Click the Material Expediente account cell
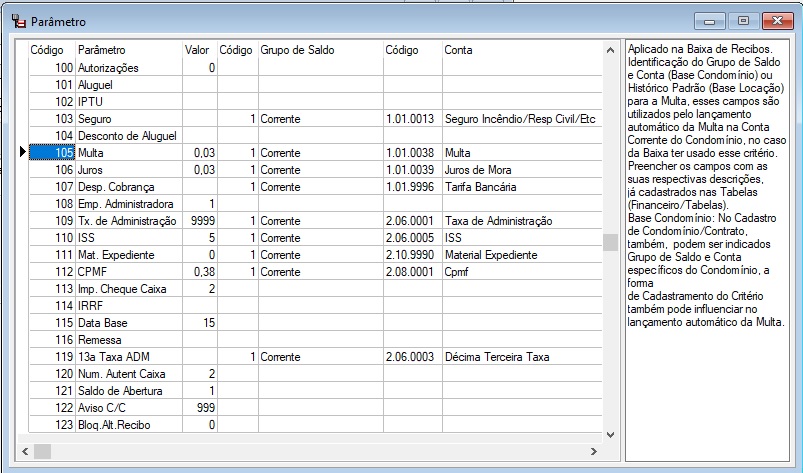This screenshot has width=803, height=473. [x=522, y=254]
